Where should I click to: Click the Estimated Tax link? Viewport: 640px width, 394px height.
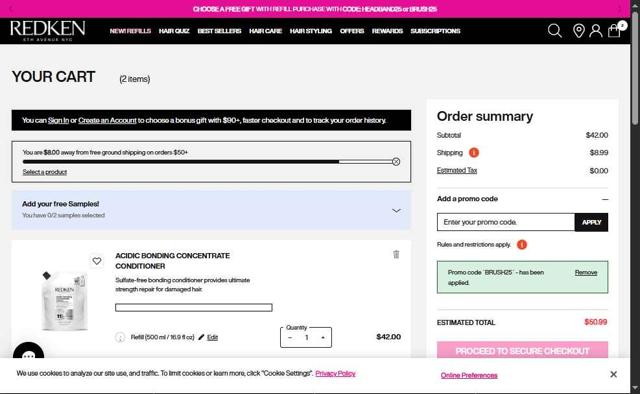[457, 170]
